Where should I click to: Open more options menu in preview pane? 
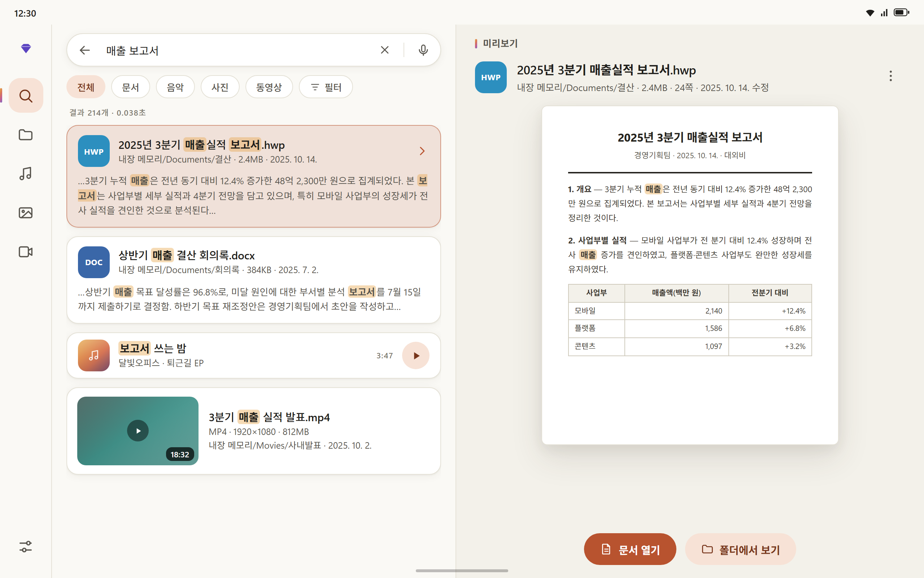(890, 76)
